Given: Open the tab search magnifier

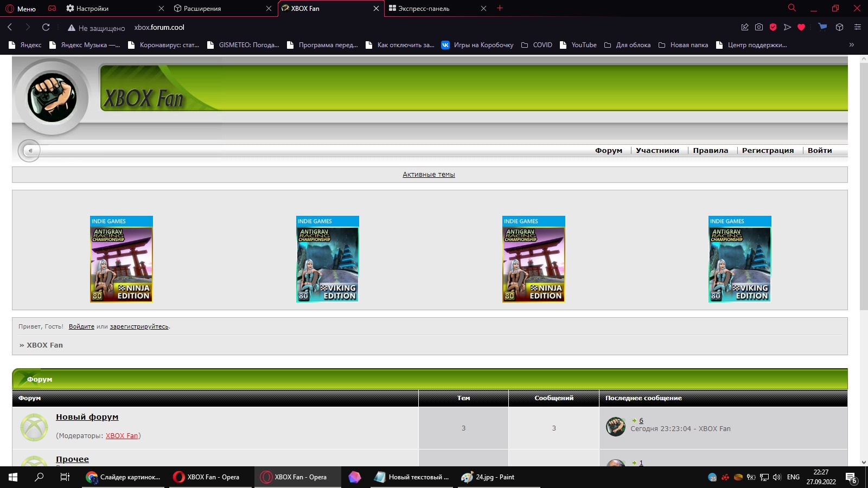Looking at the screenshot, I should [792, 8].
